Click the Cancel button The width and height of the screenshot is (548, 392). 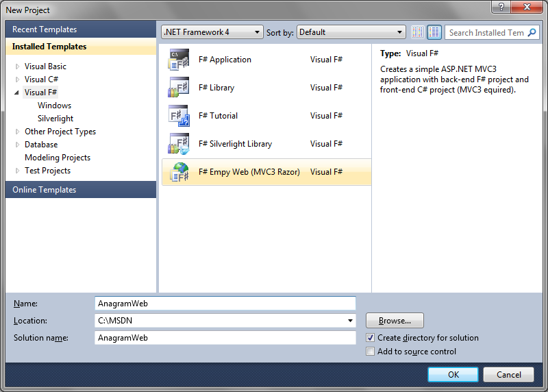[508, 374]
